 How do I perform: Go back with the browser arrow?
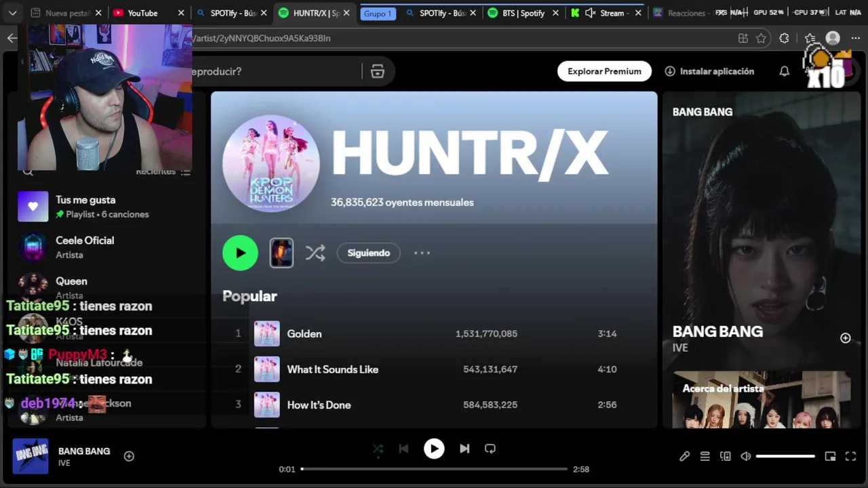[12, 38]
